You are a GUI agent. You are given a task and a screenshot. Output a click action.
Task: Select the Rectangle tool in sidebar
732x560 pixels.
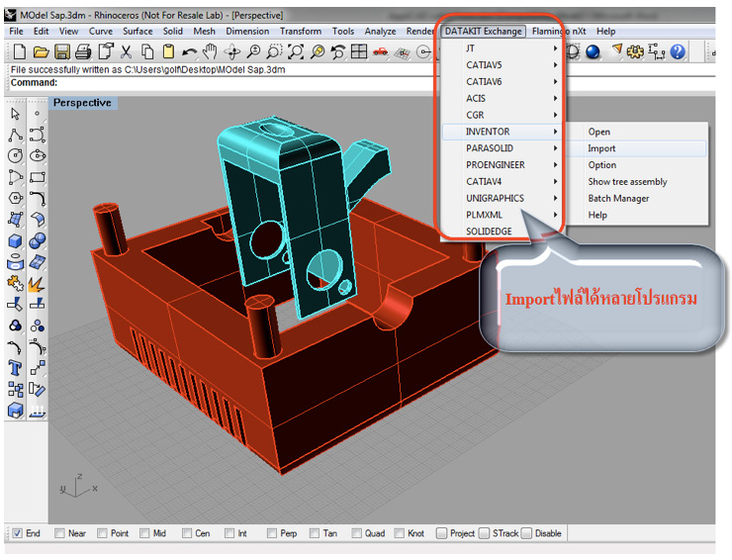38,177
